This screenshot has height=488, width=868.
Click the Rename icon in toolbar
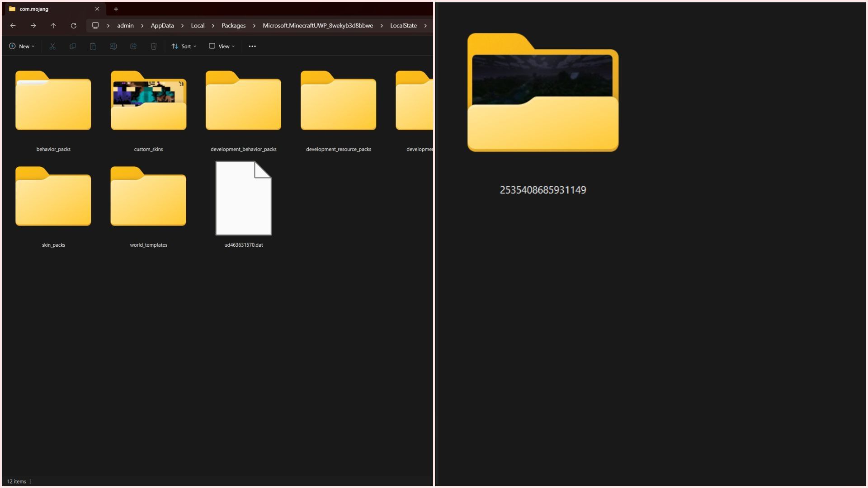click(x=113, y=46)
